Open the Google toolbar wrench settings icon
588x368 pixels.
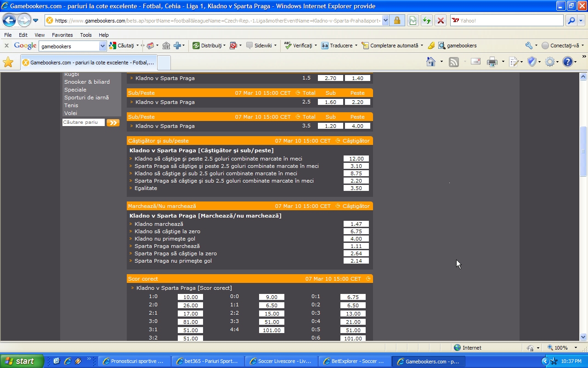[x=529, y=46]
